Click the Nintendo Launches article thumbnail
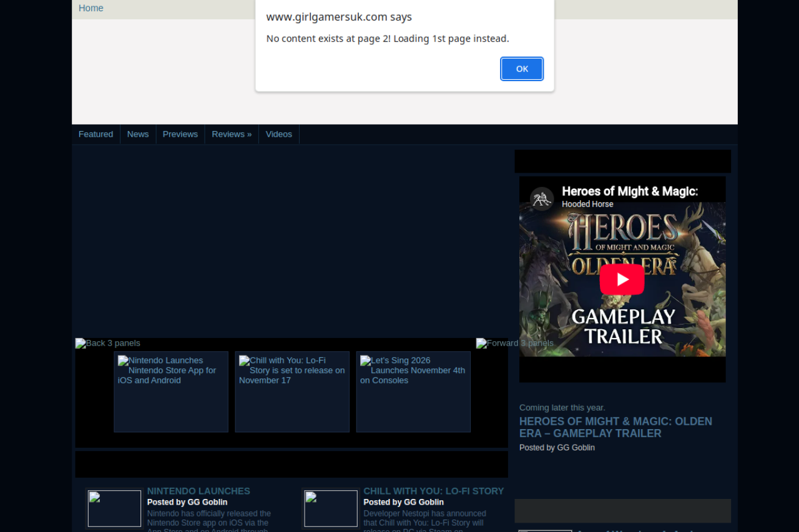The width and height of the screenshot is (799, 532). 115,509
